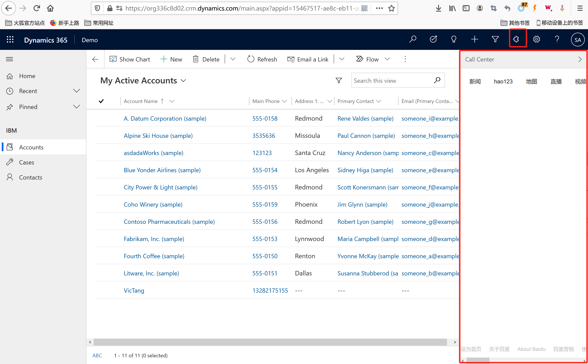Select the Show Chart icon
This screenshot has width=588, height=364.
click(x=113, y=59)
